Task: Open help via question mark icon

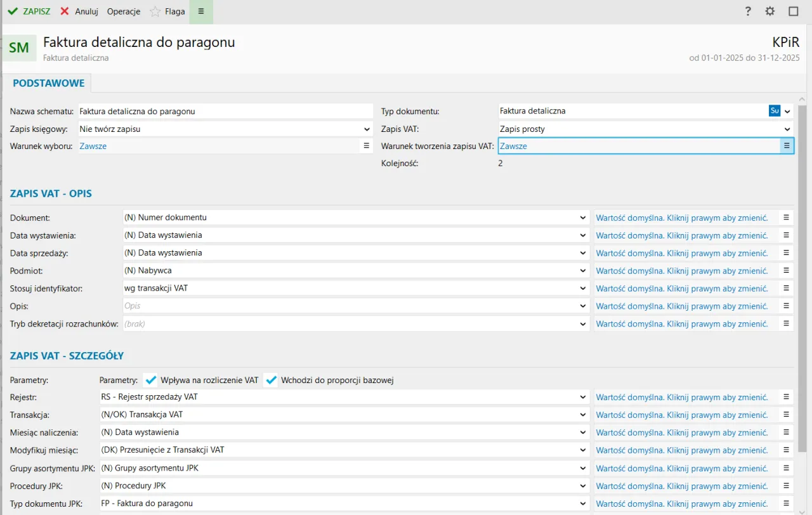Action: click(748, 11)
